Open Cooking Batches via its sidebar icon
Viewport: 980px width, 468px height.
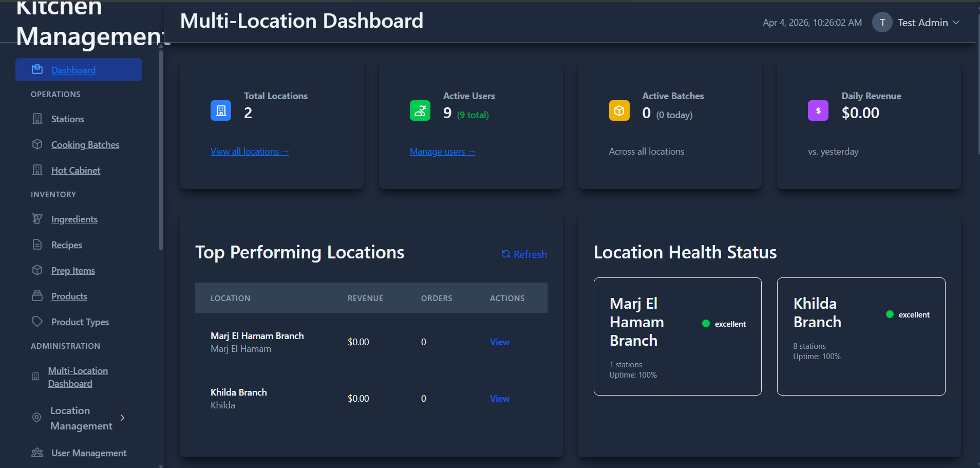click(37, 144)
